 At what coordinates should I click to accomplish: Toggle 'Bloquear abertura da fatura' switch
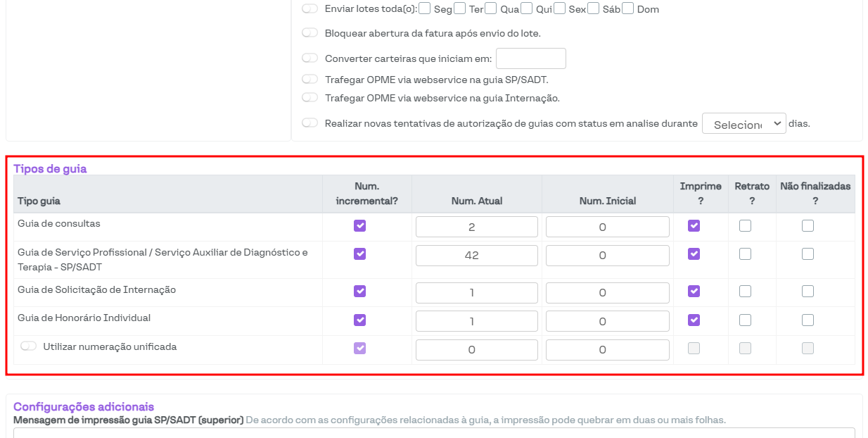pos(309,33)
